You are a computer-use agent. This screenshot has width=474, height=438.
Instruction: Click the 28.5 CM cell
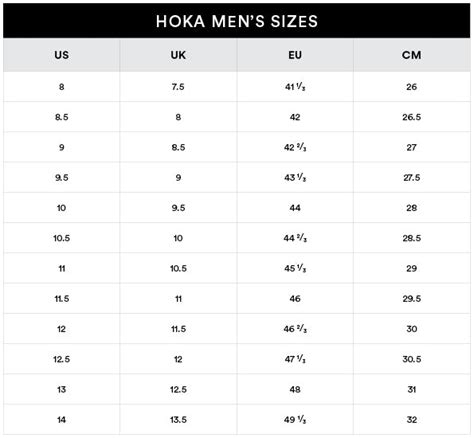(x=412, y=238)
